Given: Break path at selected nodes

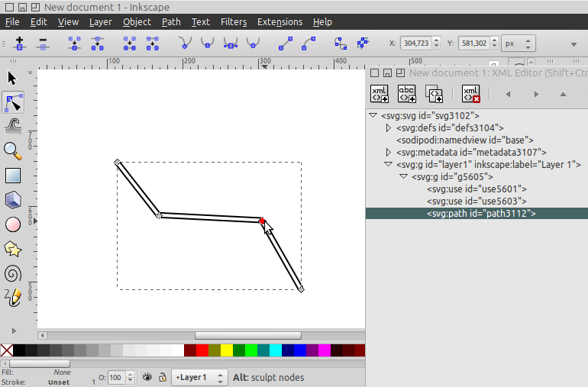Looking at the screenshot, I should coord(98,43).
